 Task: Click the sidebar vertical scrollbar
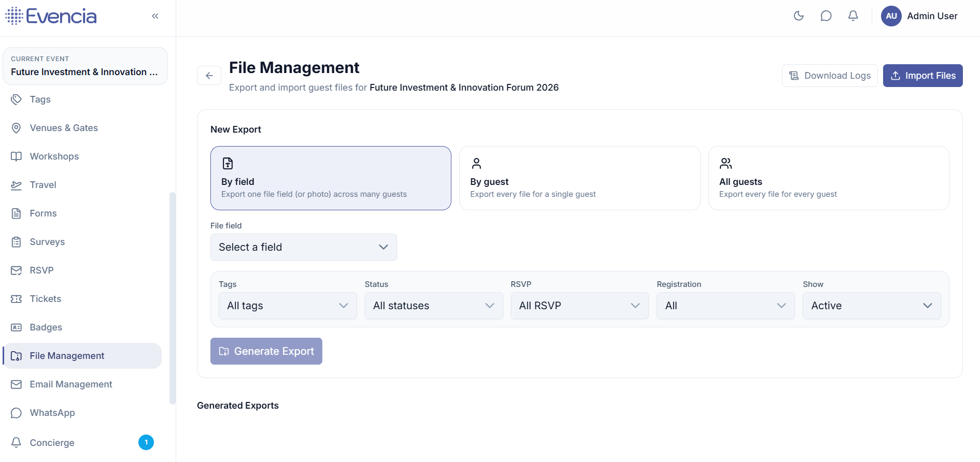point(173,298)
